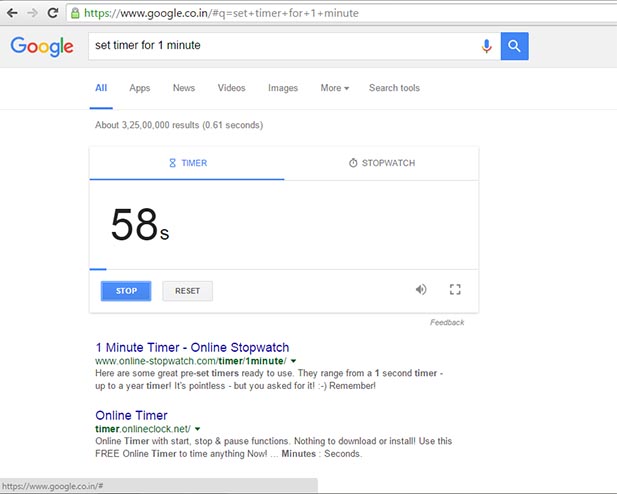
Task: Send feedback via the Feedback link
Action: 447,322
